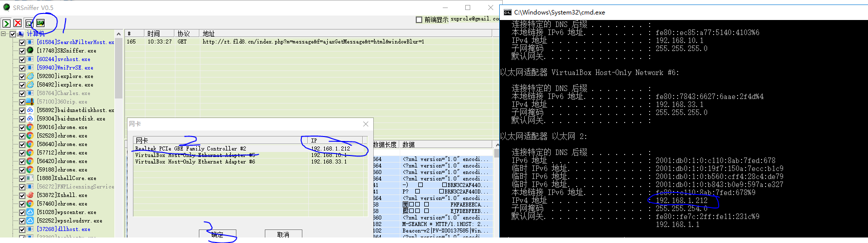
Task: Click the cmd.exe window title icon
Action: (508, 12)
